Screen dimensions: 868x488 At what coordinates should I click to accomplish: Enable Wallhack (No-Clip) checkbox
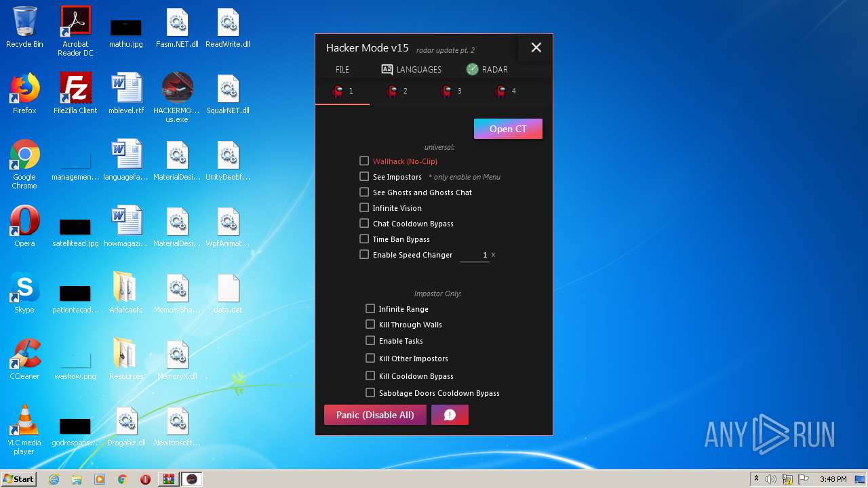point(364,161)
